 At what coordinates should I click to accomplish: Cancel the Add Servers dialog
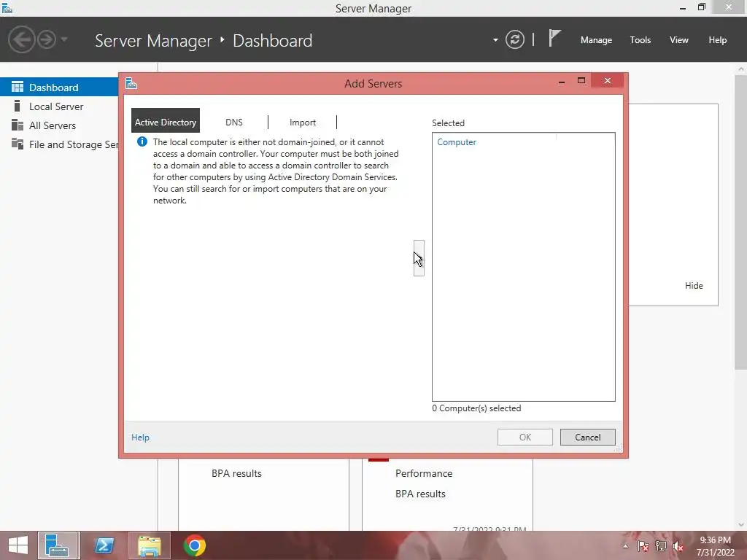pos(587,437)
